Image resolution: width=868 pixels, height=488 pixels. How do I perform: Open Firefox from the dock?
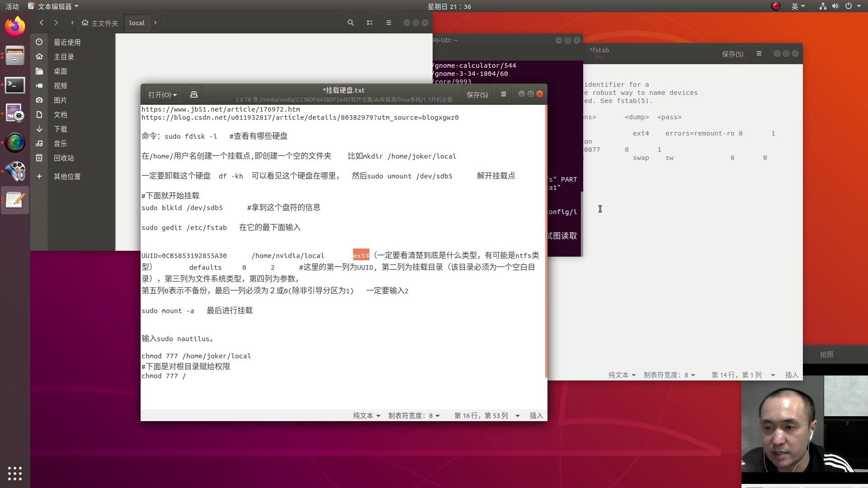tap(15, 27)
